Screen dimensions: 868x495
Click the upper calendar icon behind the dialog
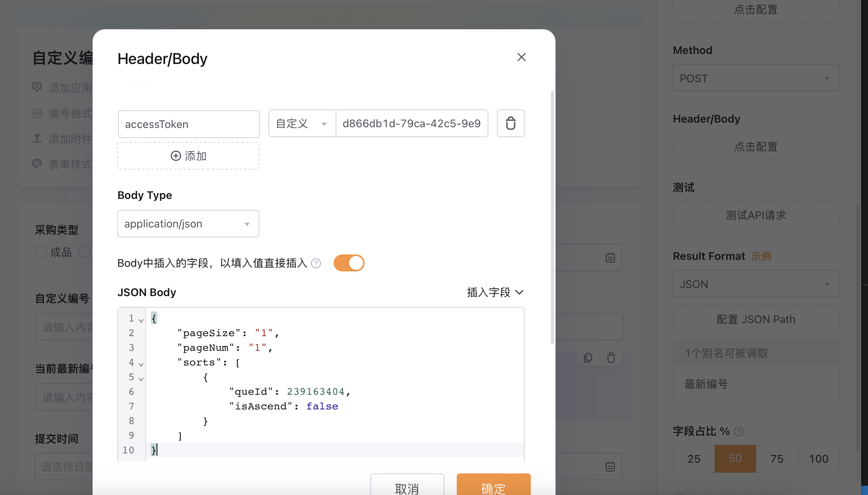(x=610, y=258)
